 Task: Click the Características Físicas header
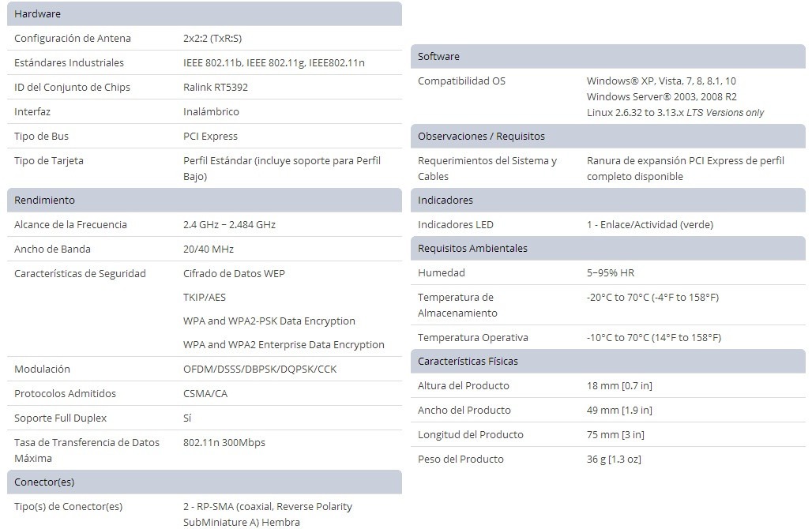pos(608,362)
